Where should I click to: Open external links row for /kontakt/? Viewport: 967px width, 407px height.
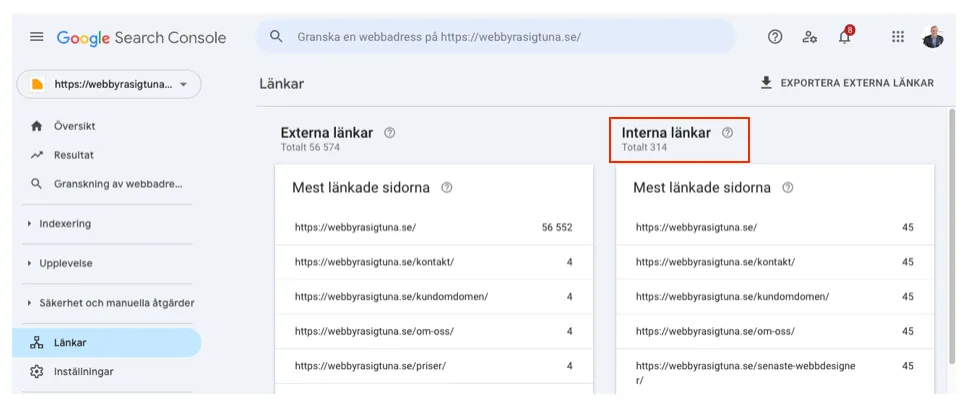point(434,262)
